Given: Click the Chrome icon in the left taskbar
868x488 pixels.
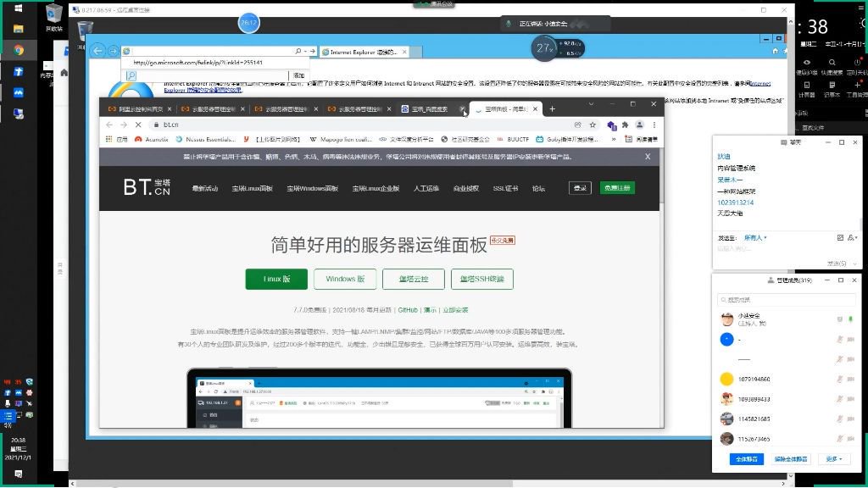Looking at the screenshot, I should pos(19,50).
